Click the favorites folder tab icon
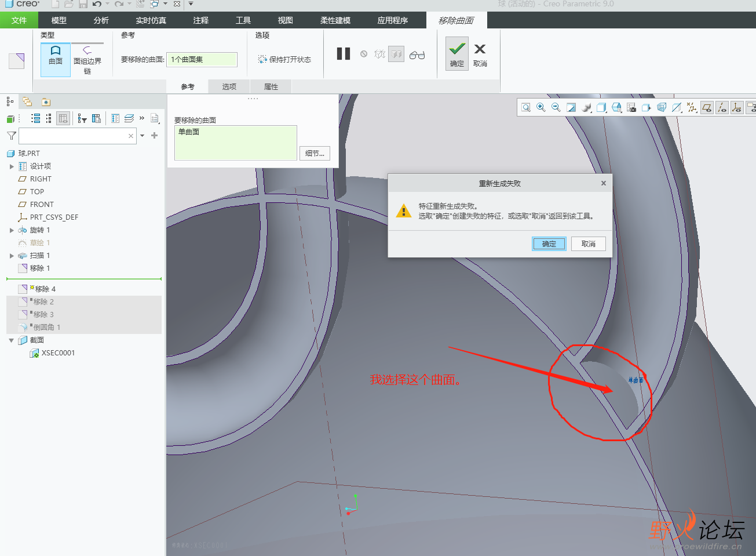756x556 pixels. point(46,101)
